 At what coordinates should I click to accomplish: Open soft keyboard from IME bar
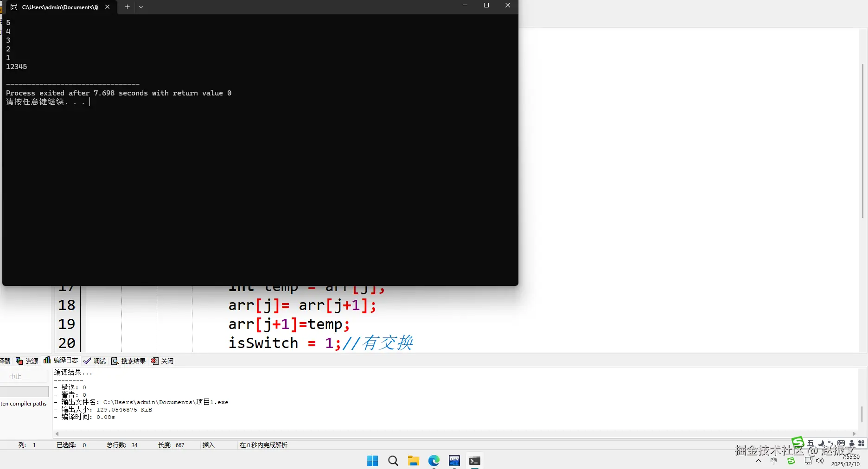click(x=841, y=443)
